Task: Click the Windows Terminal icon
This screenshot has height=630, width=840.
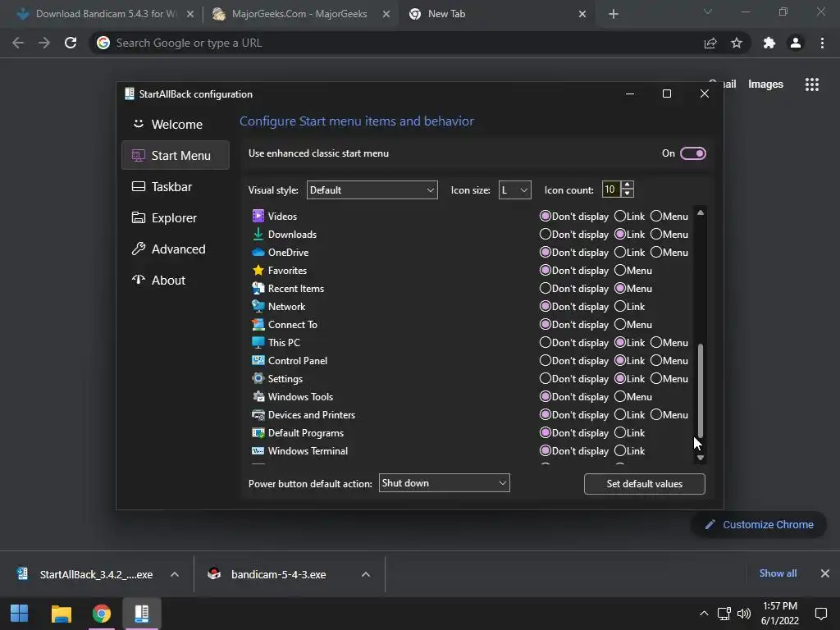Action: pos(258,451)
